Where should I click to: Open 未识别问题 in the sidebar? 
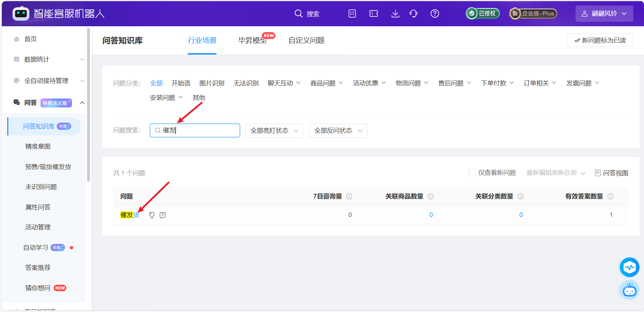coord(41,187)
